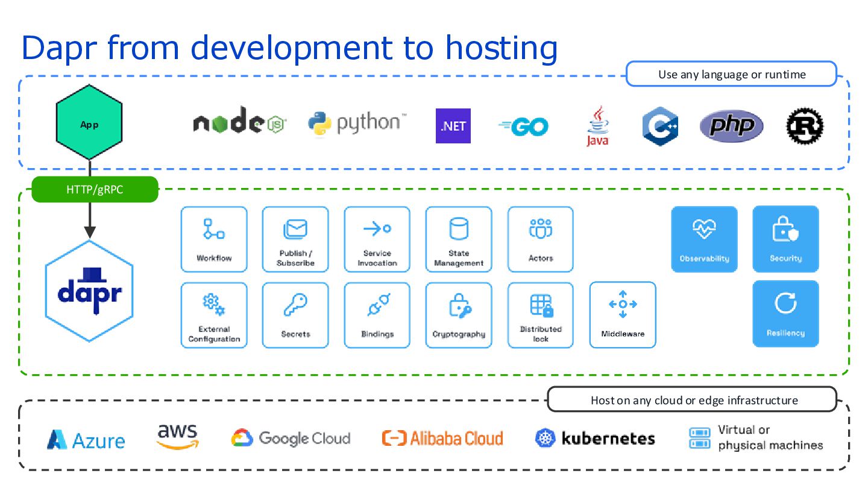The height and width of the screenshot is (488, 868).
Task: Click the Bindings plug tile
Action: tap(377, 315)
